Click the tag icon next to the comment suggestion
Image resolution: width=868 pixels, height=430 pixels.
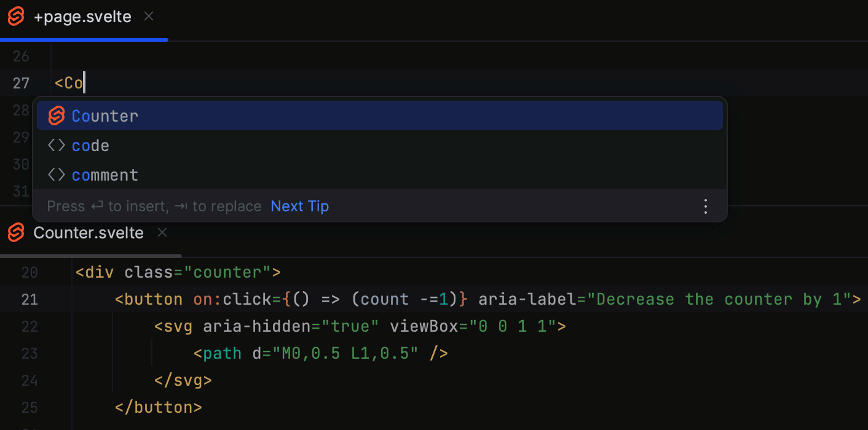pos(55,174)
